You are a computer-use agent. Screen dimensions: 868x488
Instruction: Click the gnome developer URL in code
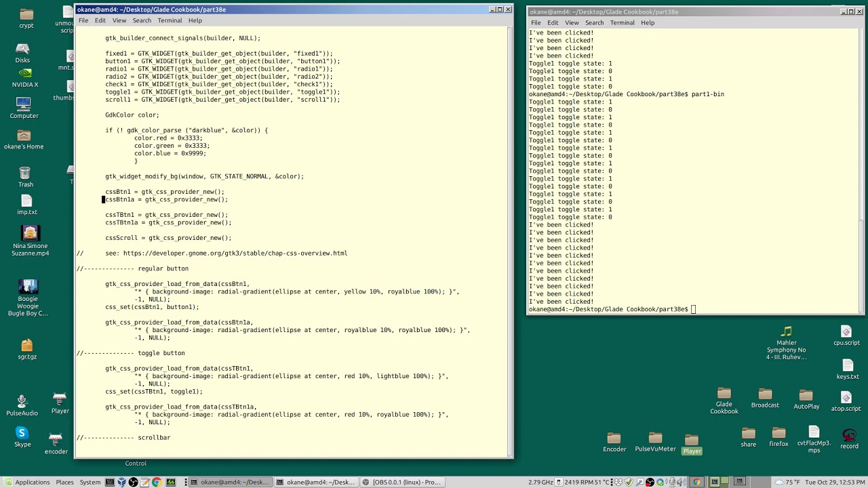click(235, 253)
